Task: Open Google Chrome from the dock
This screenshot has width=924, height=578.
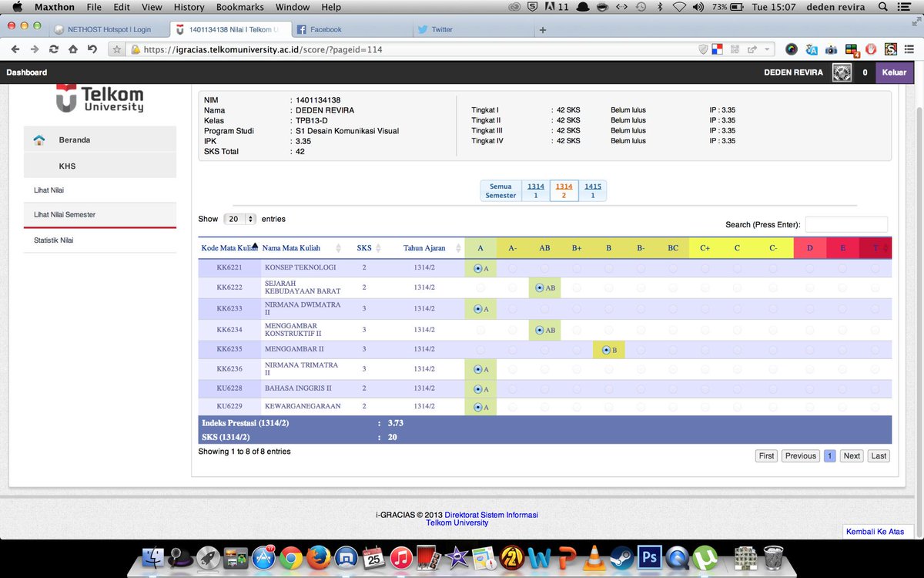Action: point(291,557)
